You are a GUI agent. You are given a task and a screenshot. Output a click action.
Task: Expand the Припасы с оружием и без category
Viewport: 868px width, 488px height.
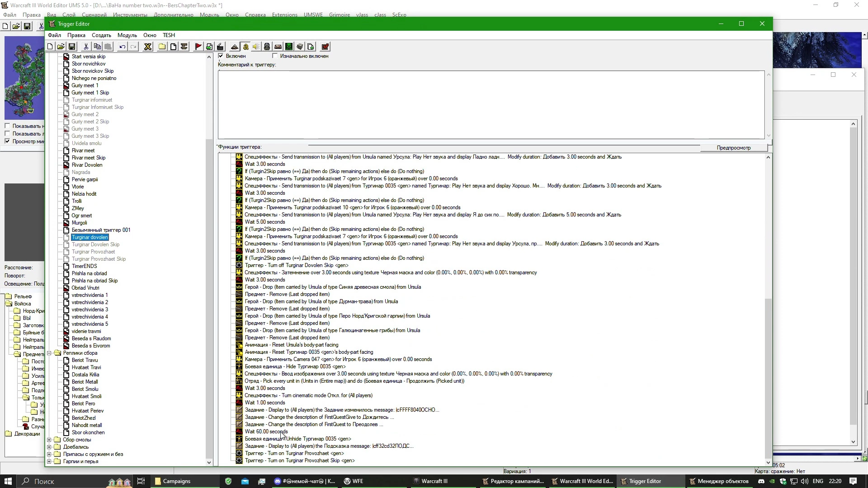(x=49, y=454)
